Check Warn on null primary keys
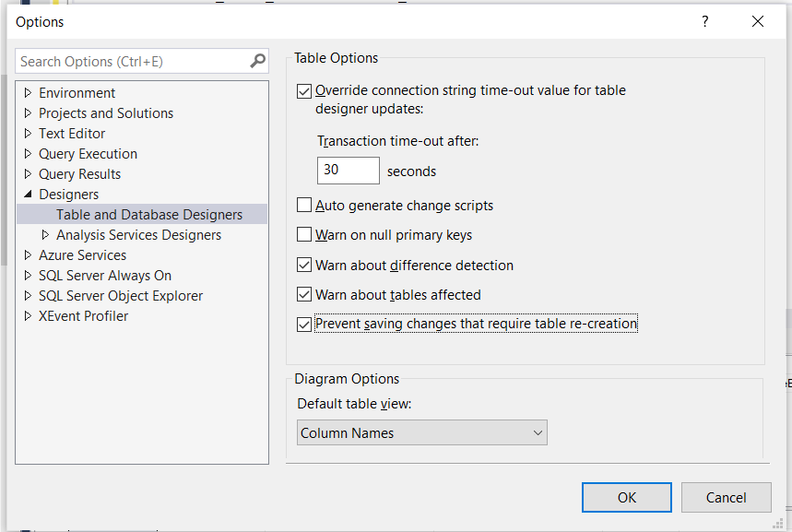Image resolution: width=792 pixels, height=532 pixels. [x=304, y=234]
